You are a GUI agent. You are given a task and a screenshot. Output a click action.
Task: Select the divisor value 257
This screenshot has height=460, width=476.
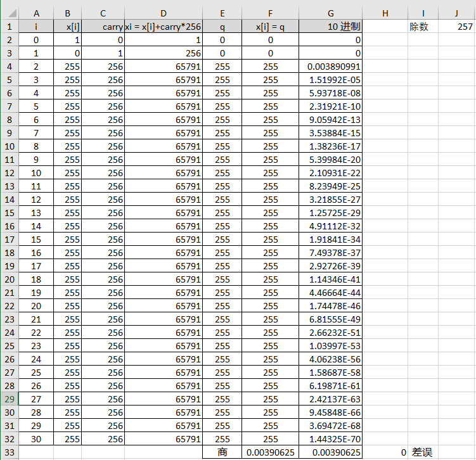(x=456, y=27)
